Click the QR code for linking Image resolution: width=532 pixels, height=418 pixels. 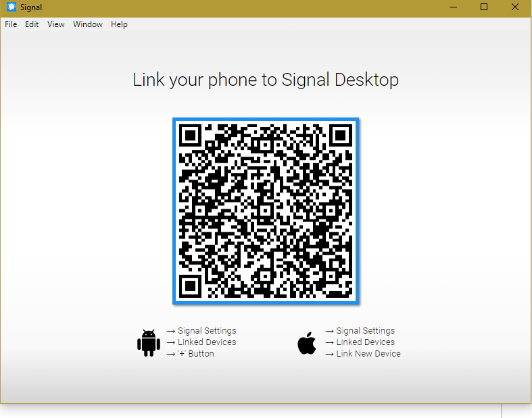tap(266, 211)
